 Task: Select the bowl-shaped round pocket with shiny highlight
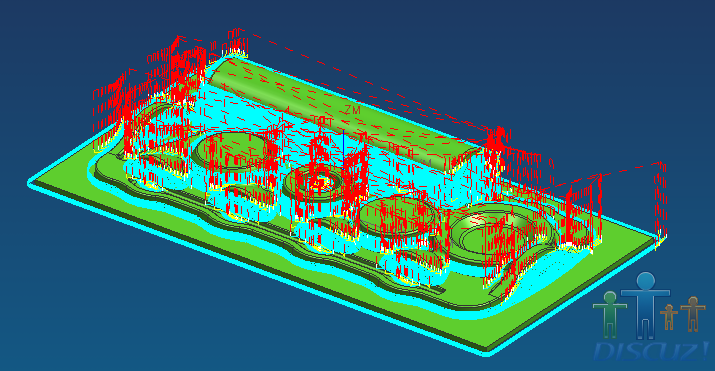[x=497, y=234]
